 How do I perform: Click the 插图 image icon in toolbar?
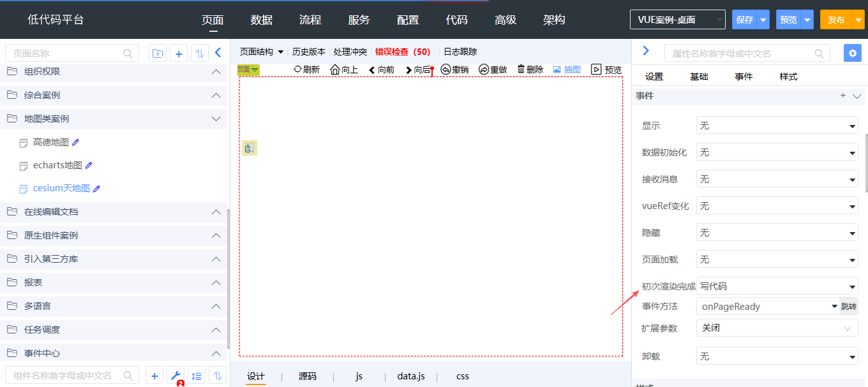pyautogui.click(x=557, y=69)
